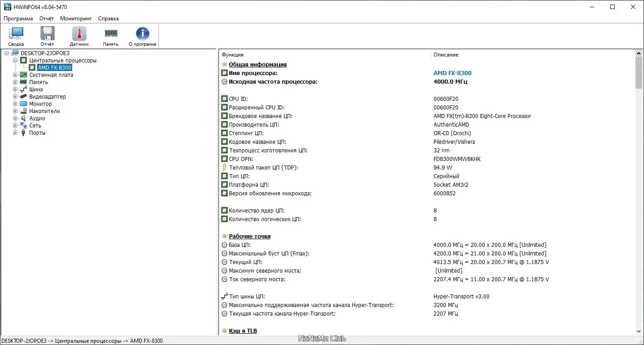Click the Сеть network tree icon
The width and height of the screenshot is (644, 345).
coord(23,126)
